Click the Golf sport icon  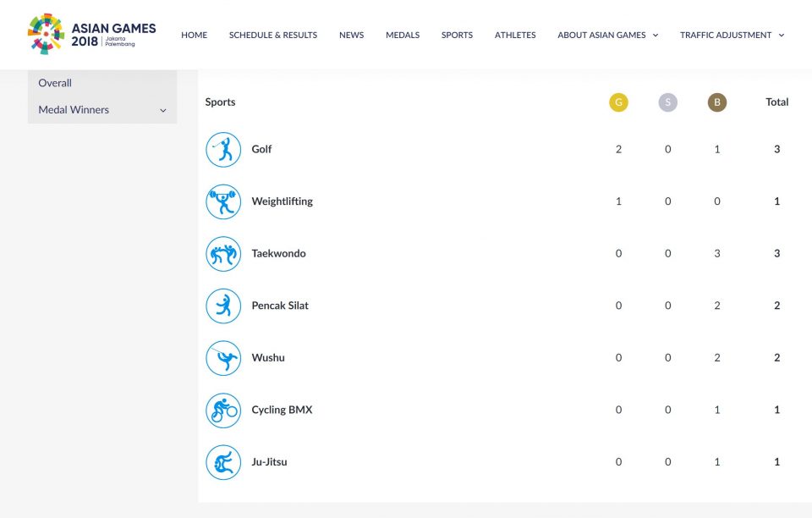[223, 150]
